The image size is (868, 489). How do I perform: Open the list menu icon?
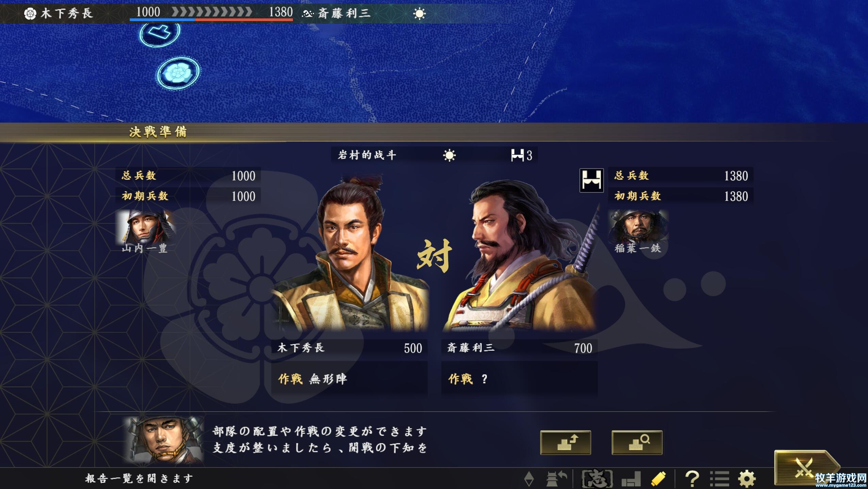click(x=719, y=479)
